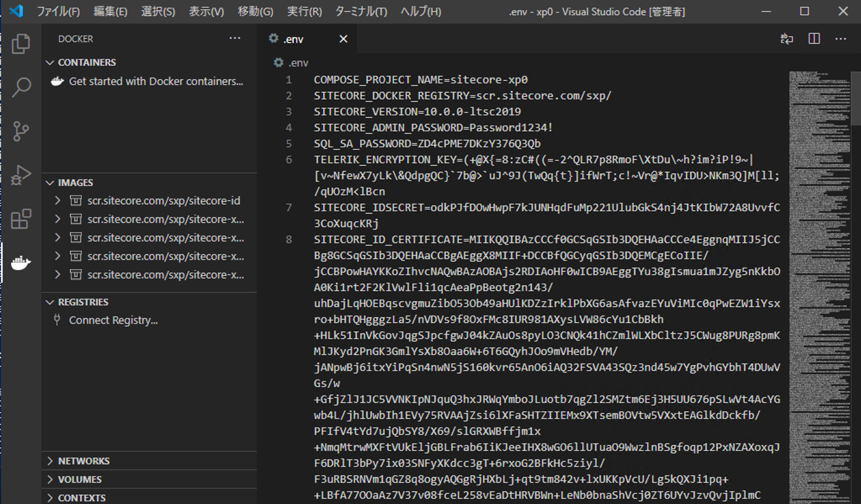Click the Docker whale icon beside Get started
This screenshot has height=504, width=861.
[x=57, y=81]
